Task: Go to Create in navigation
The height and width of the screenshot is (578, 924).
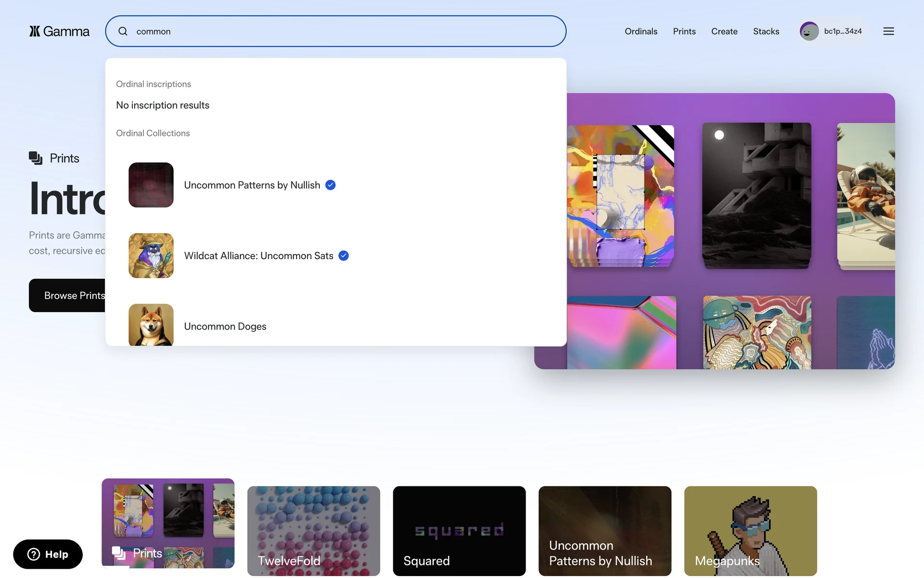Action: click(724, 31)
